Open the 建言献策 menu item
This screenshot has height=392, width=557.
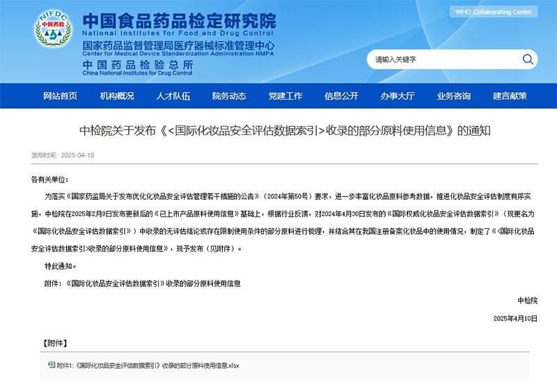(x=510, y=96)
